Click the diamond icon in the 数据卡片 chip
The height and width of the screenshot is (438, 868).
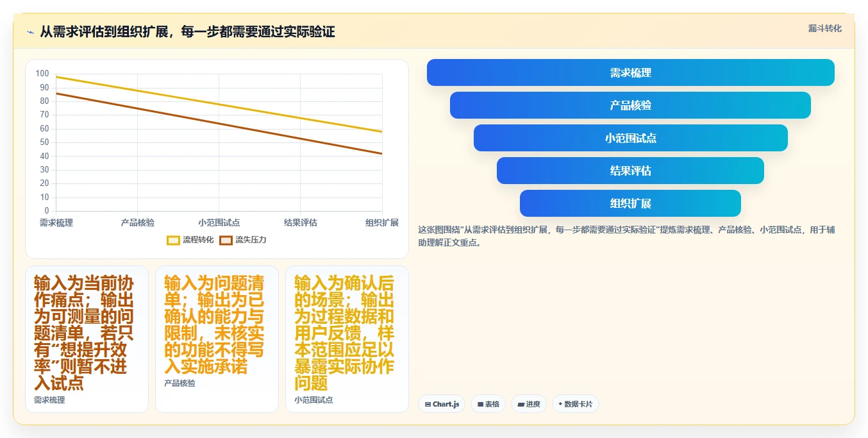[x=560, y=404]
